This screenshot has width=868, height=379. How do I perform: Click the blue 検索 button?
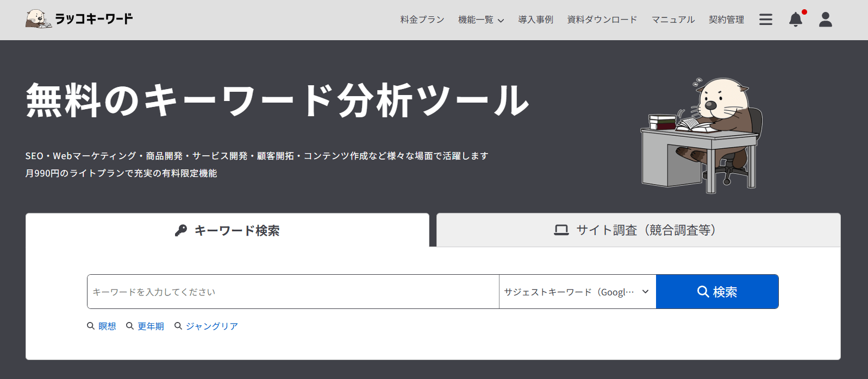717,292
